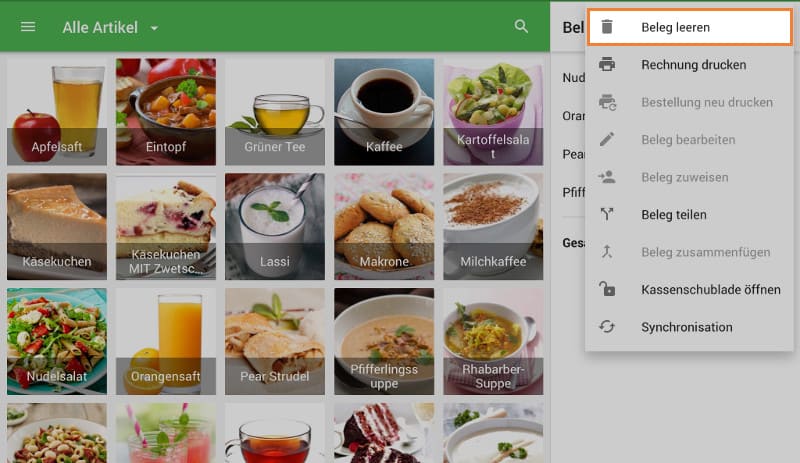Select Synchronisation menu entry
Viewport: 800px width, 463px height.
pos(686,327)
